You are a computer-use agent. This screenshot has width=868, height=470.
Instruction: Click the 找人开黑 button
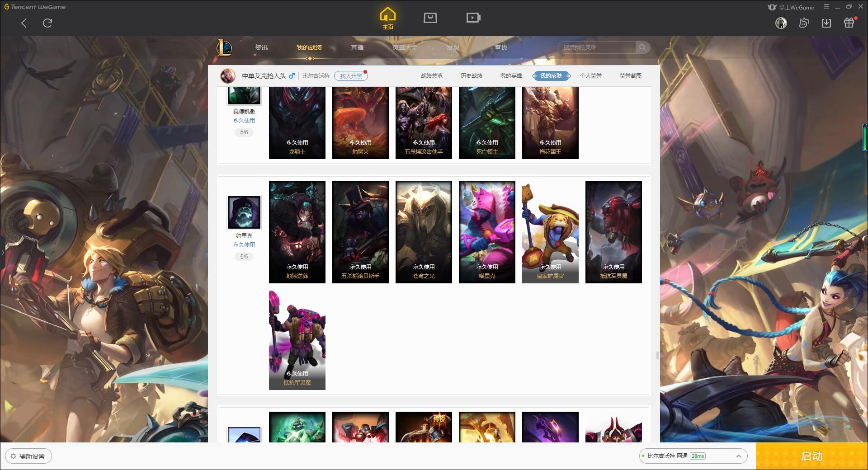[x=351, y=76]
